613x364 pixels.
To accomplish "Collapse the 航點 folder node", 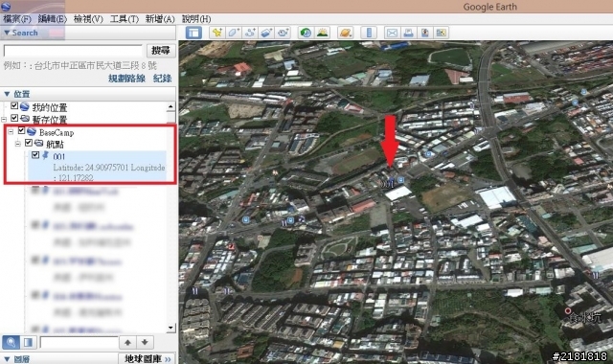I will [x=18, y=144].
